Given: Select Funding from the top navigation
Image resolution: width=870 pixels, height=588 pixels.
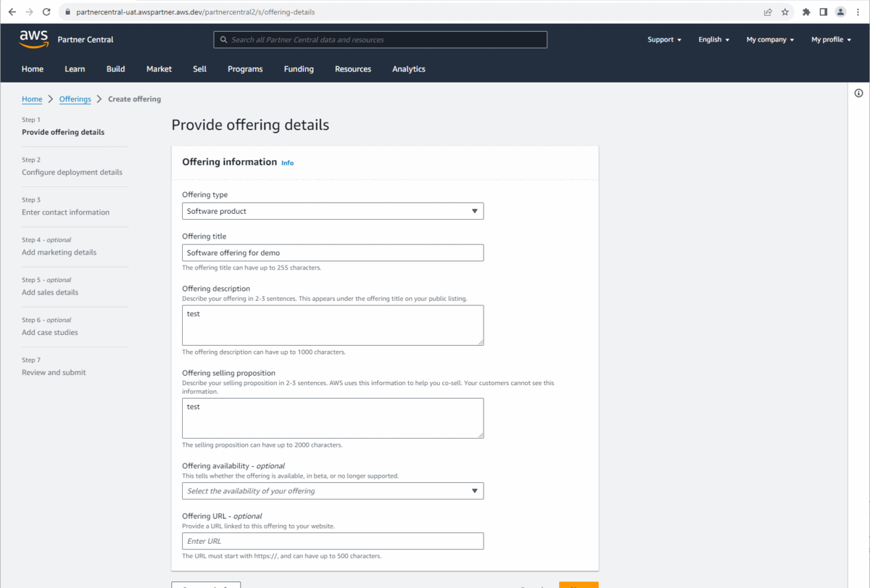Looking at the screenshot, I should (x=299, y=69).
